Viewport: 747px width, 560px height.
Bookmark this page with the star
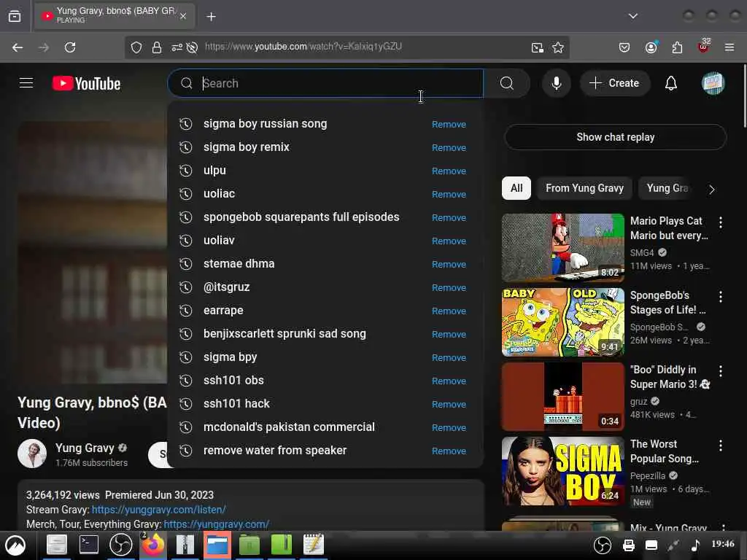tap(558, 47)
